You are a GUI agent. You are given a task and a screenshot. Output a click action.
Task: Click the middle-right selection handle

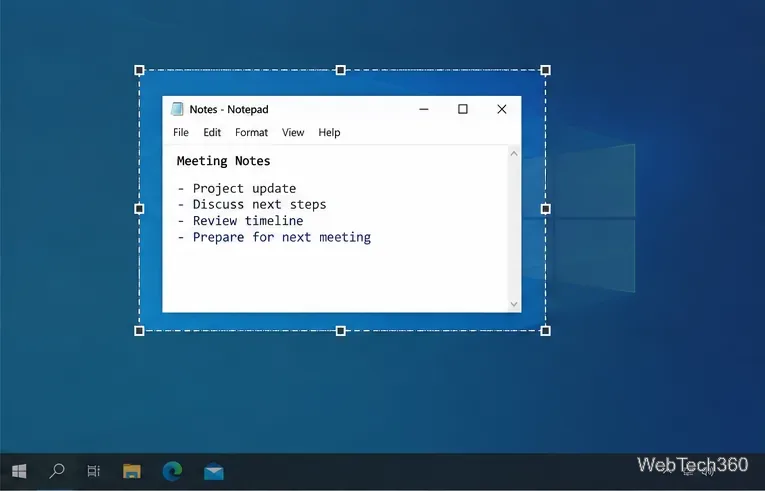point(545,209)
